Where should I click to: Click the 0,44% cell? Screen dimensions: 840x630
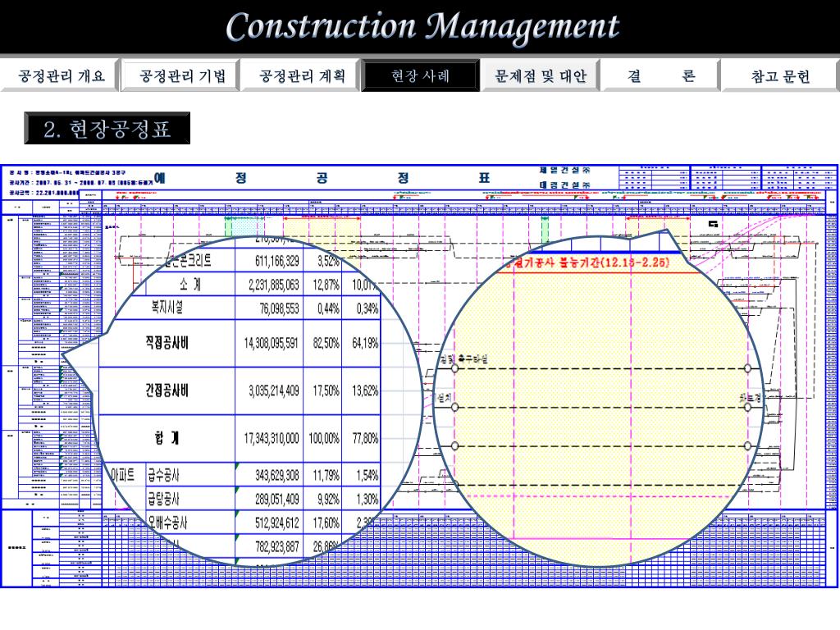tap(328, 308)
